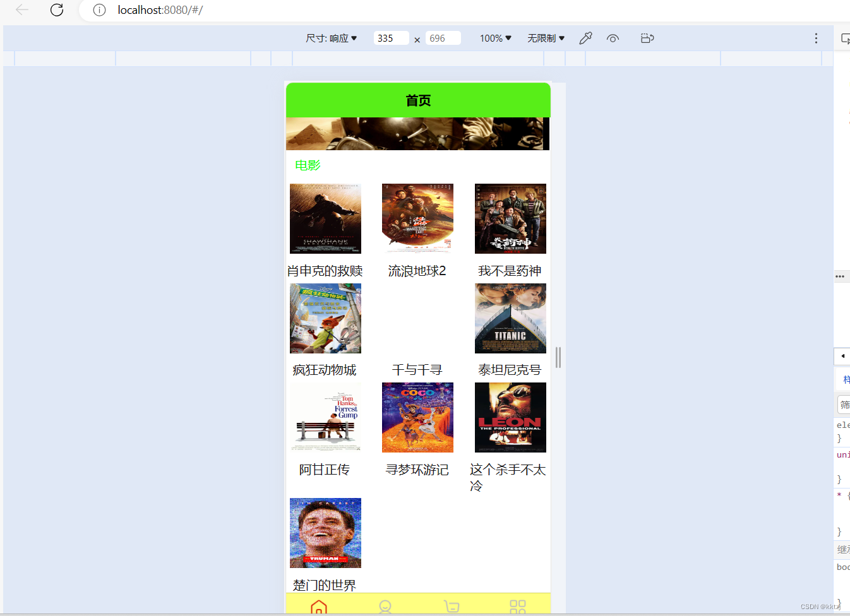Open the vision simulation eye icon
Image resolution: width=850 pixels, height=616 pixels.
(x=613, y=38)
